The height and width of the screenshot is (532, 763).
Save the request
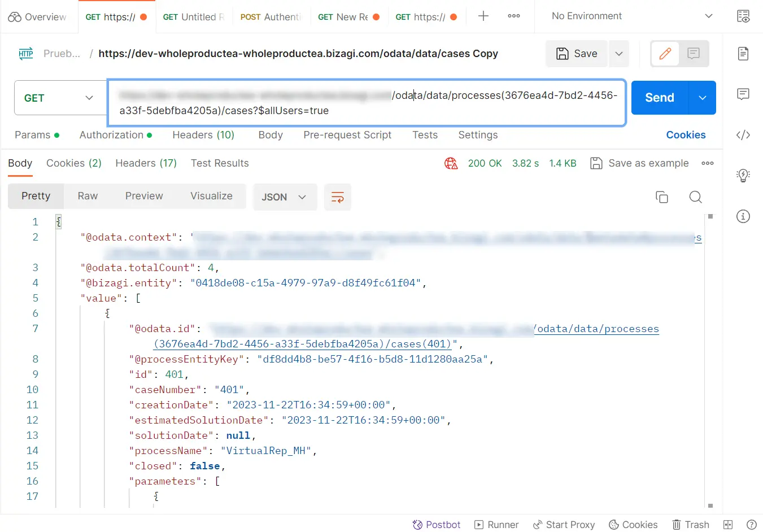coord(577,54)
